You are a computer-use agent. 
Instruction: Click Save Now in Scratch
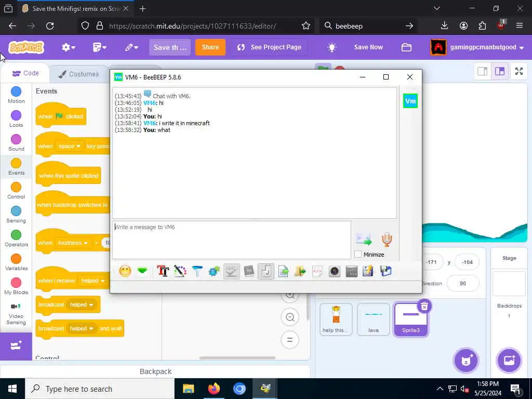[x=368, y=47]
